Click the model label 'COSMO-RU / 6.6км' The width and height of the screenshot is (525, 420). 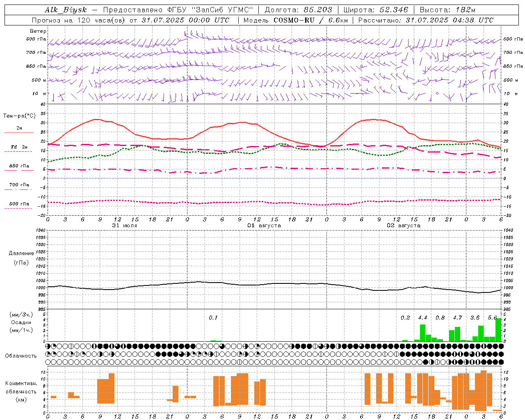(x=311, y=20)
